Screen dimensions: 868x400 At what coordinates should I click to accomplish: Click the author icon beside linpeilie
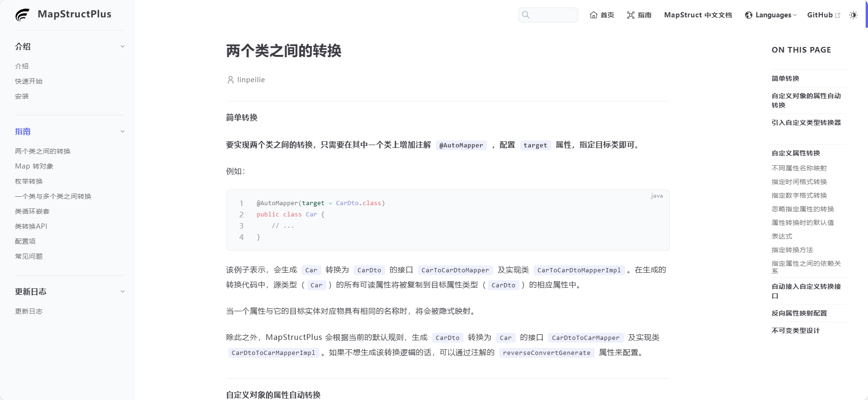pyautogui.click(x=231, y=80)
